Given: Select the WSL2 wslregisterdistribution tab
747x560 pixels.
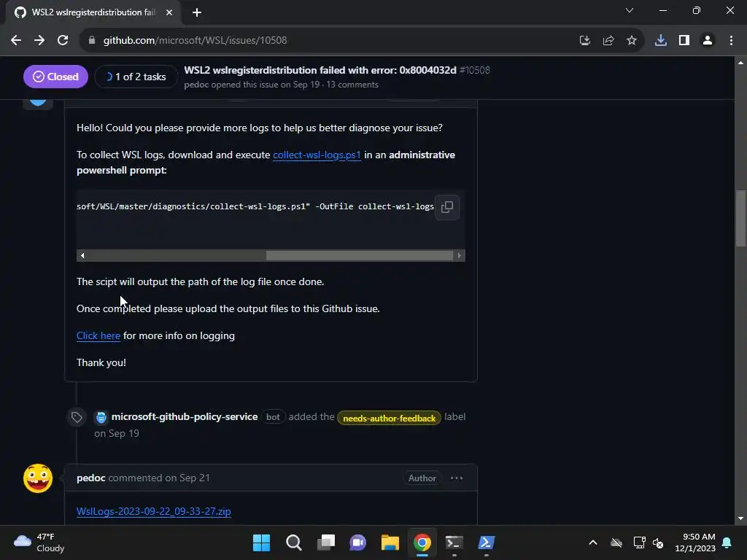Looking at the screenshot, I should (x=93, y=12).
